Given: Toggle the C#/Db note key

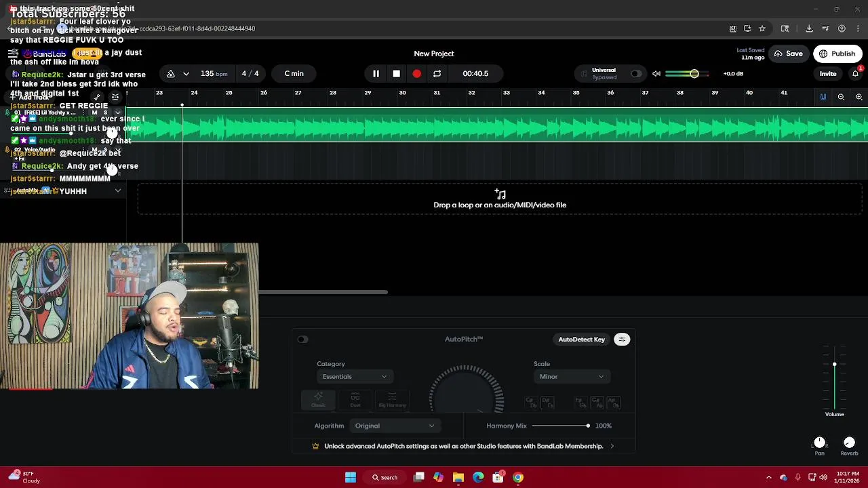Looking at the screenshot, I should [x=532, y=403].
